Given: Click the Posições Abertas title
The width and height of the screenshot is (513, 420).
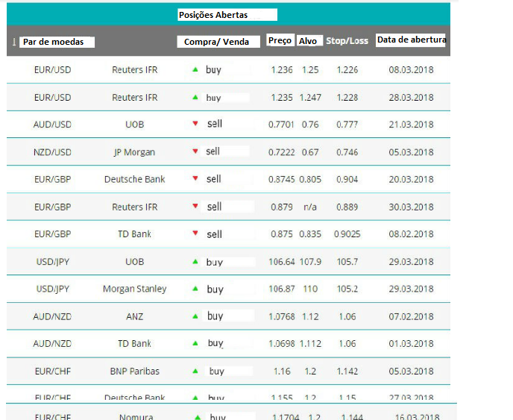Looking at the screenshot, I should click(x=227, y=15).
